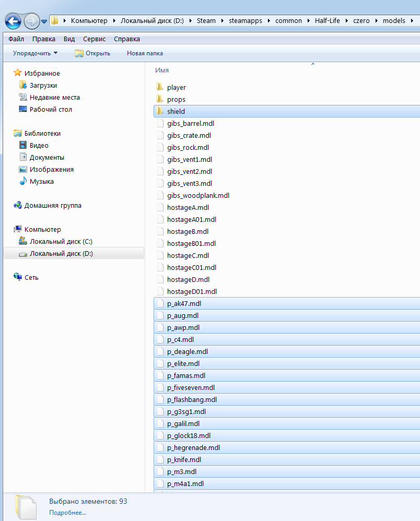The width and height of the screenshot is (420, 521).
Task: Click the Домашняя группа icon
Action: coord(18,205)
